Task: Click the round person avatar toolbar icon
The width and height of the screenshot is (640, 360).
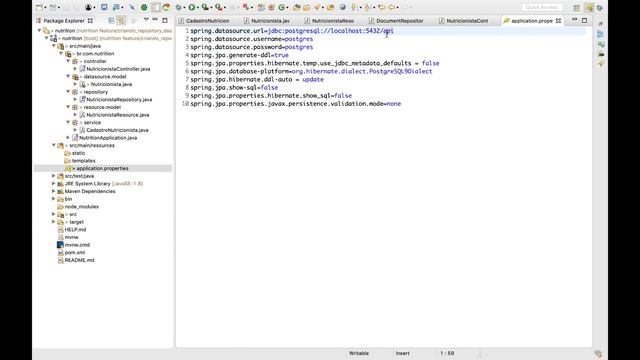Action: point(89,7)
